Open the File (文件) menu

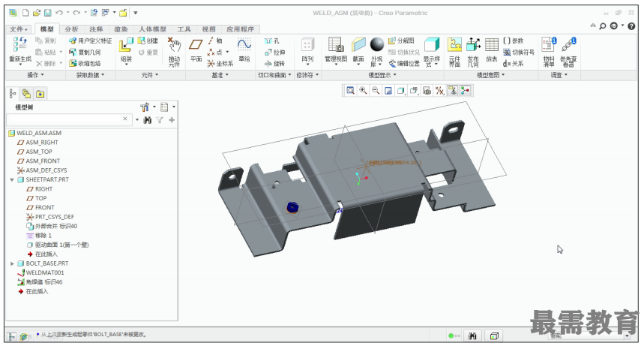(x=19, y=29)
